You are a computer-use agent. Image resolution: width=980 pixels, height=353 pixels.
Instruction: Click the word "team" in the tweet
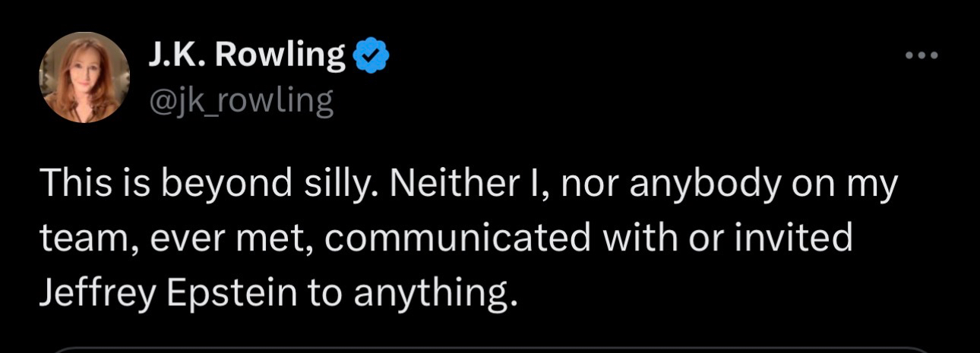74,240
